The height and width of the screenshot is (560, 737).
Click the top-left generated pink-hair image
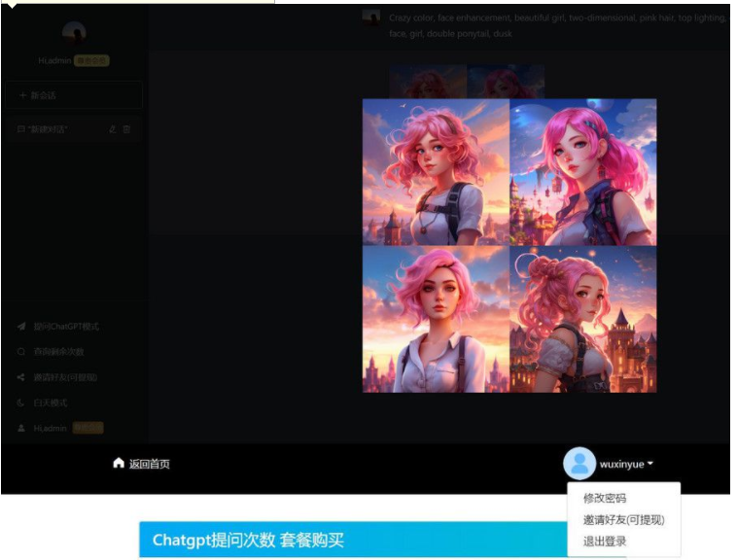(x=436, y=172)
